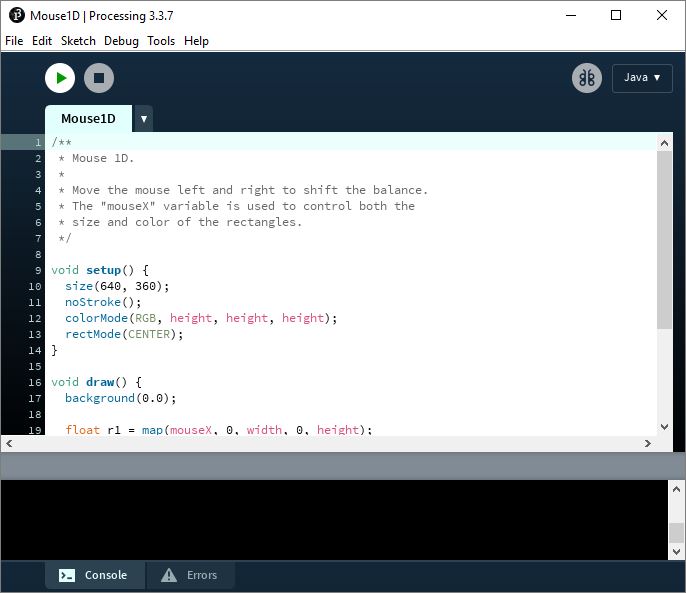The image size is (686, 593).
Task: Minimize the Processing window
Action: point(571,15)
